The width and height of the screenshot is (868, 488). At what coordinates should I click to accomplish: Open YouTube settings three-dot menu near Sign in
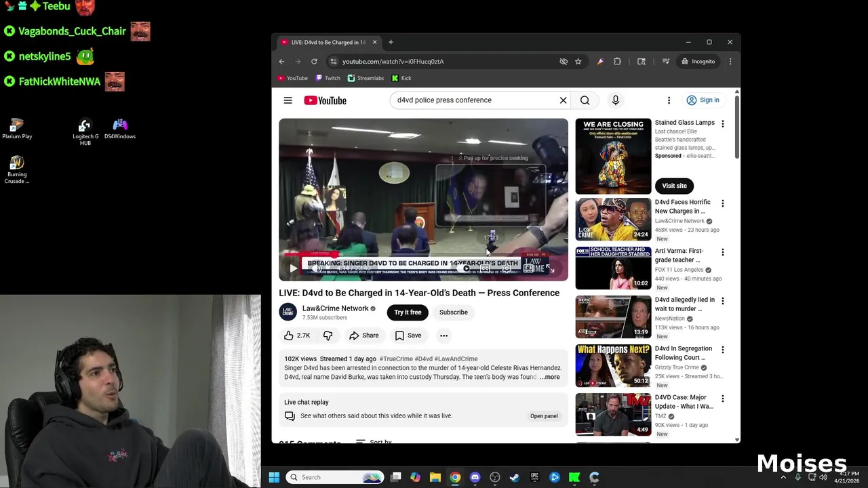tap(669, 100)
